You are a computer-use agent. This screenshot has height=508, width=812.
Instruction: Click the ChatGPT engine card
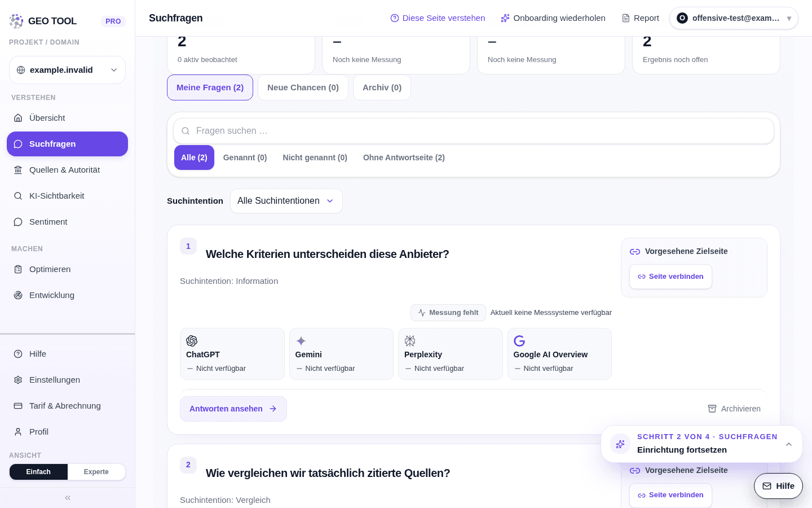[x=232, y=354]
